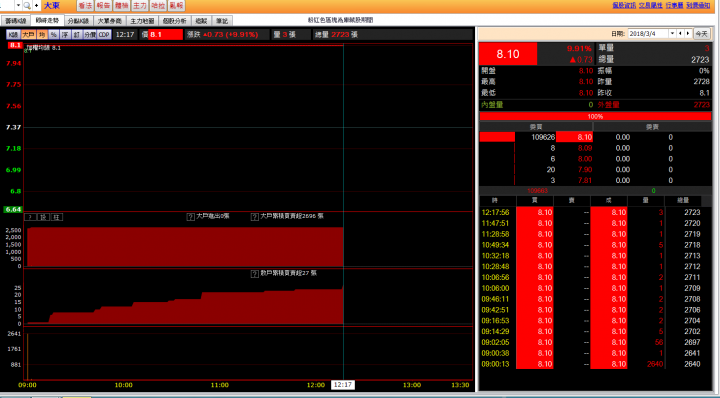This screenshot has height=398, width=720.
Task: Toggle the 大戶 chart option
Action: (28, 34)
